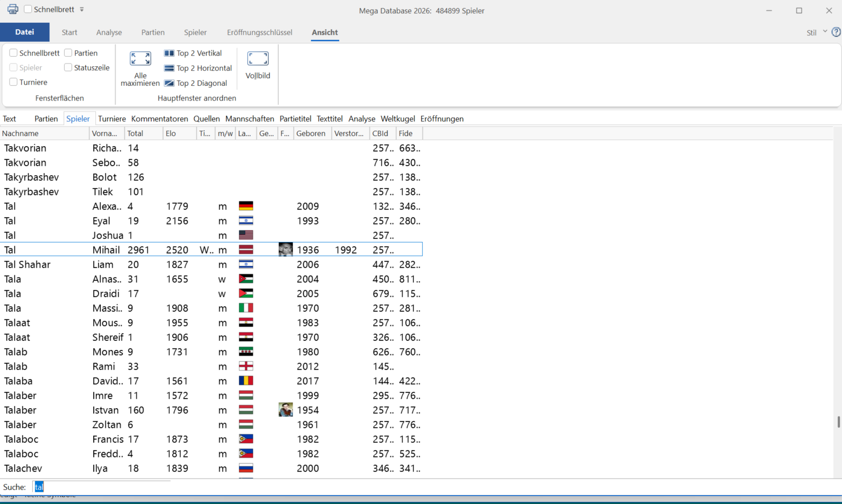Click the Philippine flag in Francis Talaboc's row
The width and height of the screenshot is (842, 504).
[x=246, y=439]
